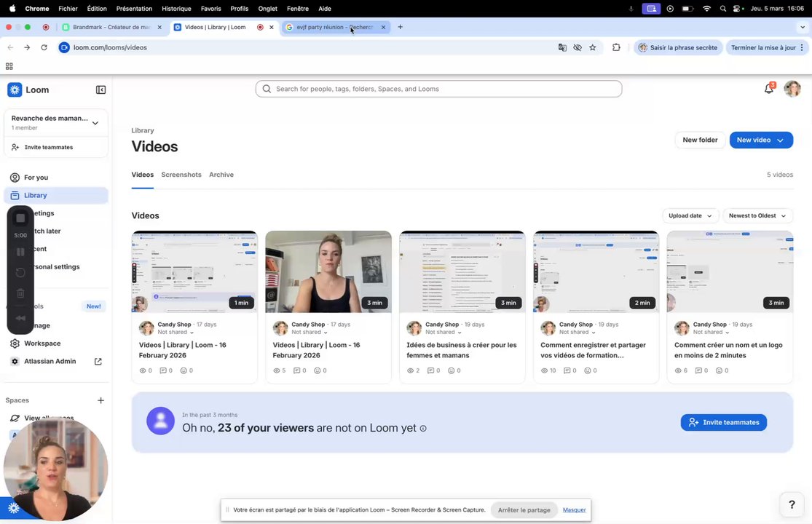Image resolution: width=812 pixels, height=524 pixels.
Task: Open the notifications bell
Action: coord(769,89)
